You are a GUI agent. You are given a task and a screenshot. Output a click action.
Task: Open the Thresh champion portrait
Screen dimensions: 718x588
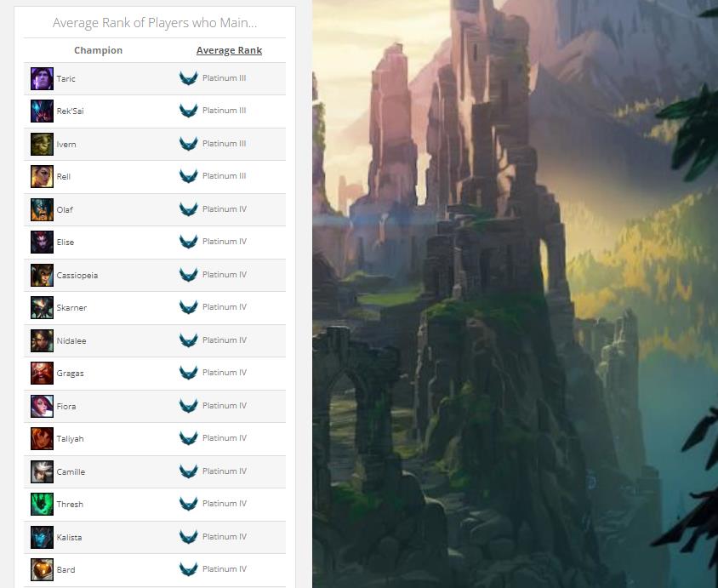pyautogui.click(x=42, y=505)
